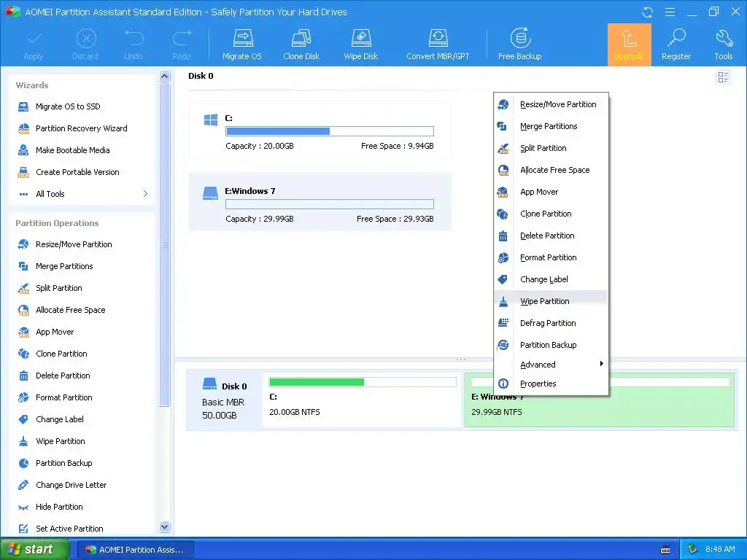Click AOMEI Partition Assistant taskbar button
This screenshot has width=747, height=560.
(135, 550)
